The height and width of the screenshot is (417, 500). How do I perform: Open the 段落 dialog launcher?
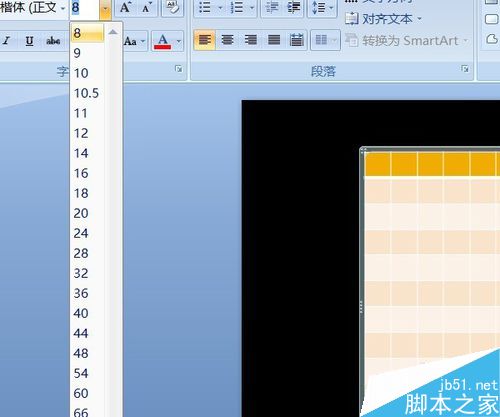coord(465,69)
